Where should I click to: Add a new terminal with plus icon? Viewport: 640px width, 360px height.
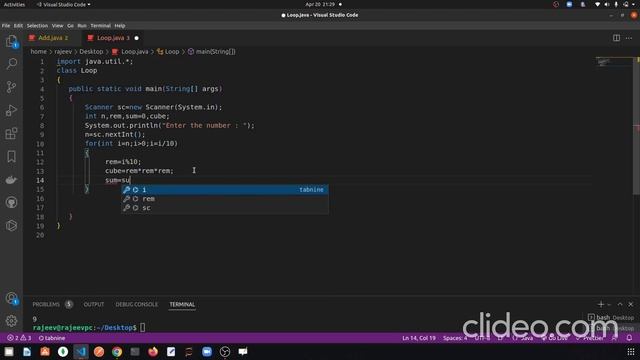[x=600, y=304]
